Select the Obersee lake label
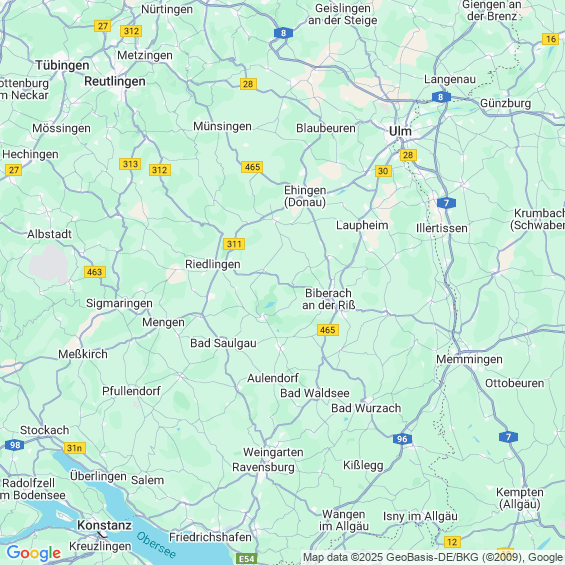Image resolution: width=565 pixels, height=565 pixels. coord(156,545)
